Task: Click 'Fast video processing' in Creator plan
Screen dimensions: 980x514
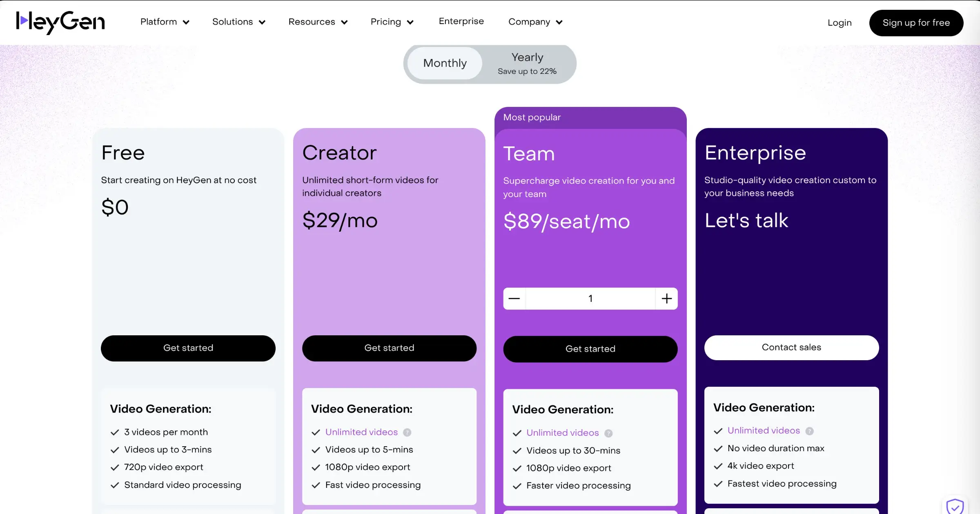Action: (x=373, y=485)
